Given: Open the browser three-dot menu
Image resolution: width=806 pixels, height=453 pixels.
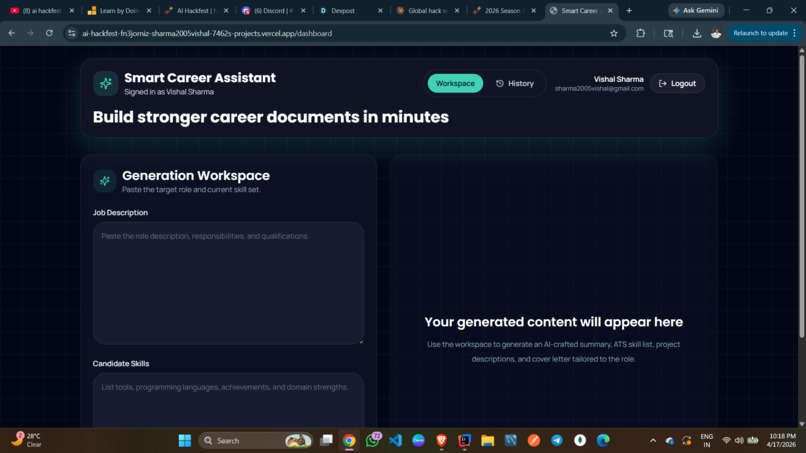Looking at the screenshot, I should click(795, 33).
